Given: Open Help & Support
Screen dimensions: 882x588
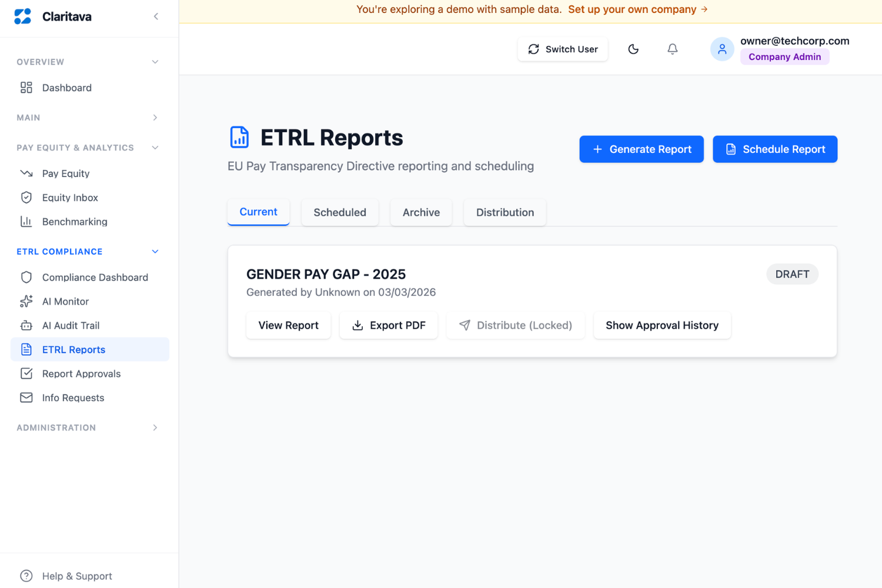Looking at the screenshot, I should [x=90, y=576].
